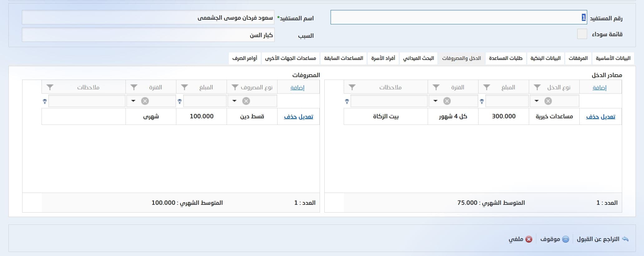
Task: Clear the نوع المصروف filter with the X
Action: pos(246,101)
